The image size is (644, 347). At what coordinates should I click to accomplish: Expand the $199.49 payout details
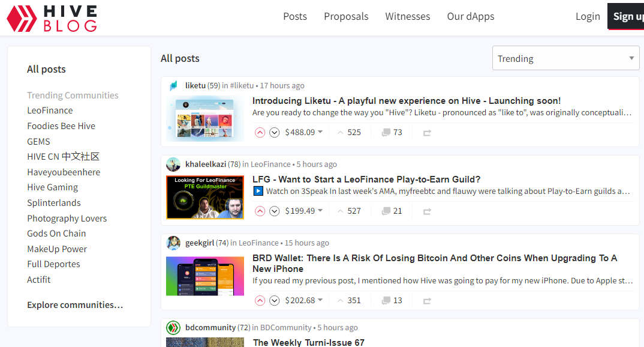pos(304,211)
